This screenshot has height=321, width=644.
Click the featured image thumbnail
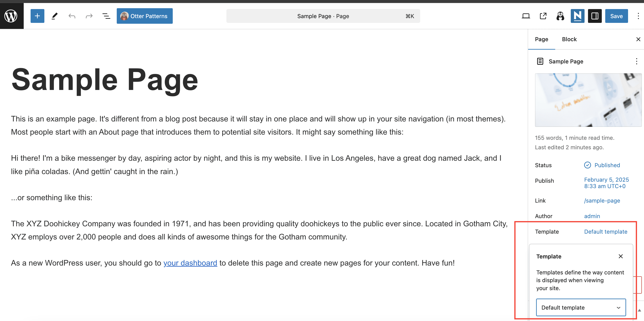(x=588, y=100)
